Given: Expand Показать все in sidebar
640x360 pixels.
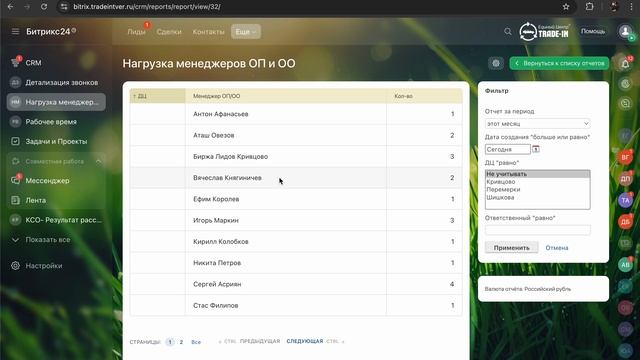Looking at the screenshot, I should pyautogui.click(x=47, y=240).
